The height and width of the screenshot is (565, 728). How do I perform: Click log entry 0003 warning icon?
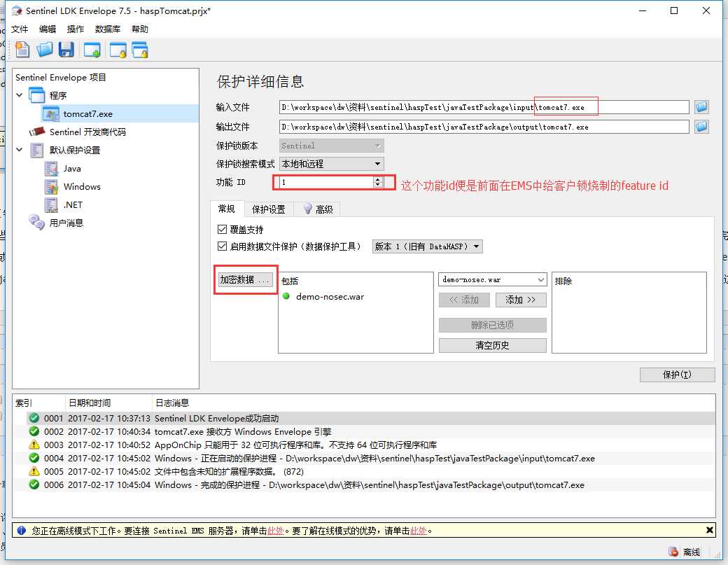coord(34,445)
